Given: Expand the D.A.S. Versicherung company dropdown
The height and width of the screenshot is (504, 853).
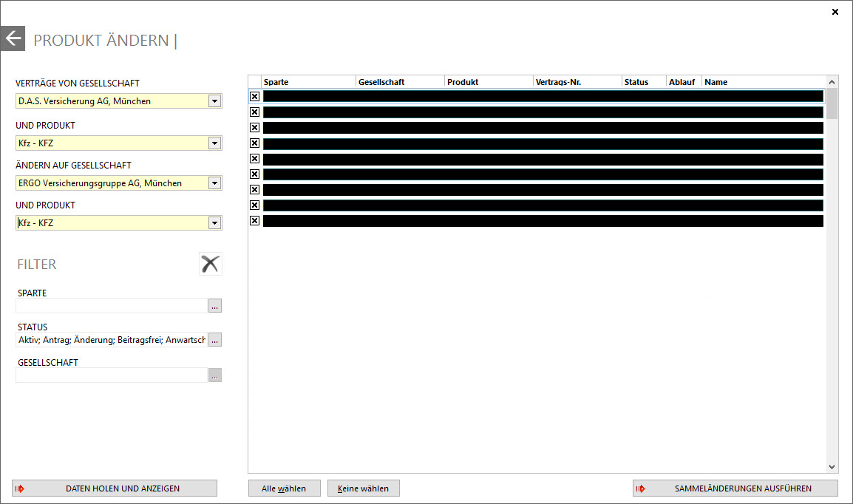Looking at the screenshot, I should (214, 101).
